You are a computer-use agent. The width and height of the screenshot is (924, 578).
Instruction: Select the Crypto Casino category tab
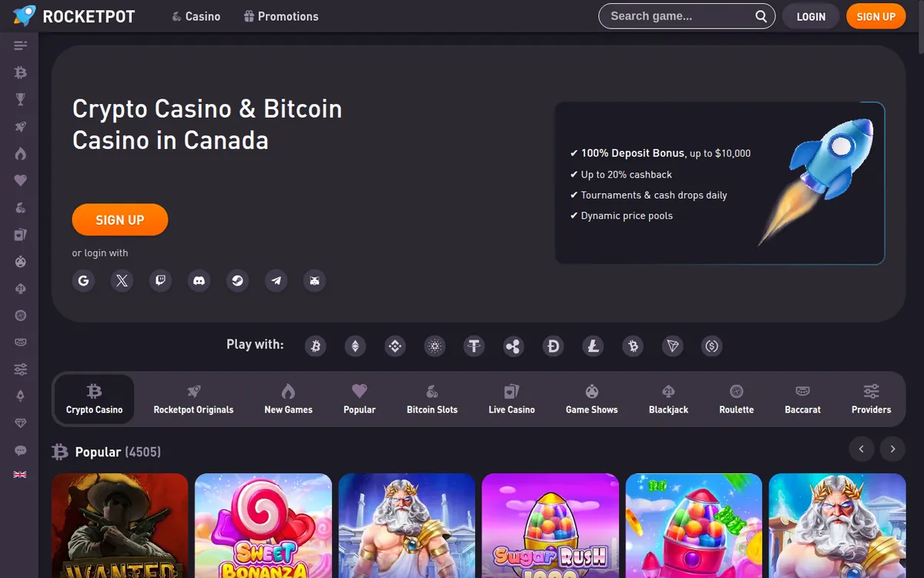click(x=94, y=399)
